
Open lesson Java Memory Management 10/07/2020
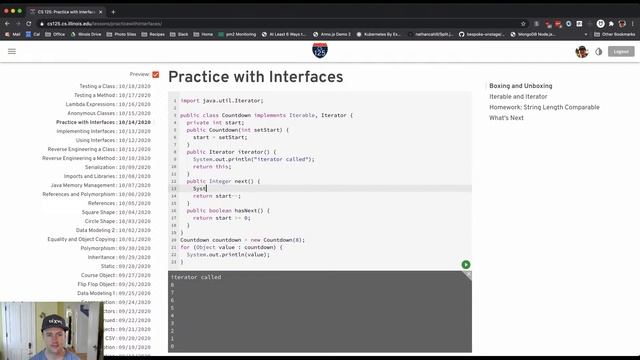tap(100, 185)
